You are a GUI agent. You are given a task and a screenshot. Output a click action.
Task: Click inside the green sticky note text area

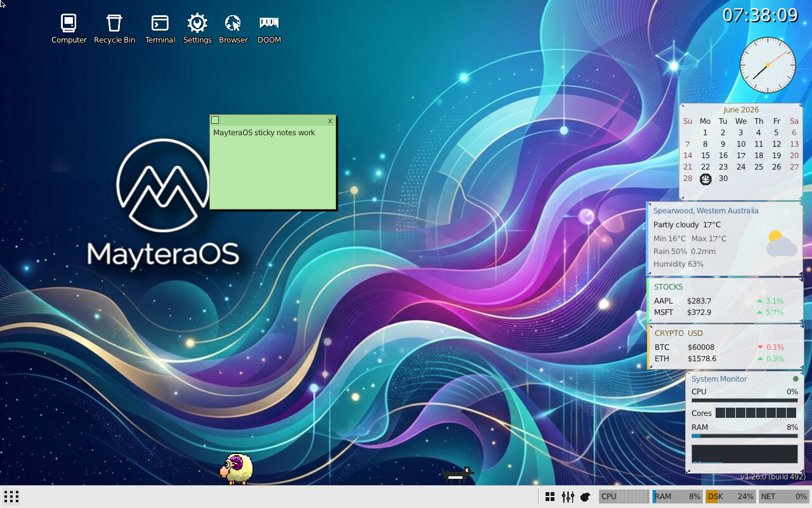[273, 168]
